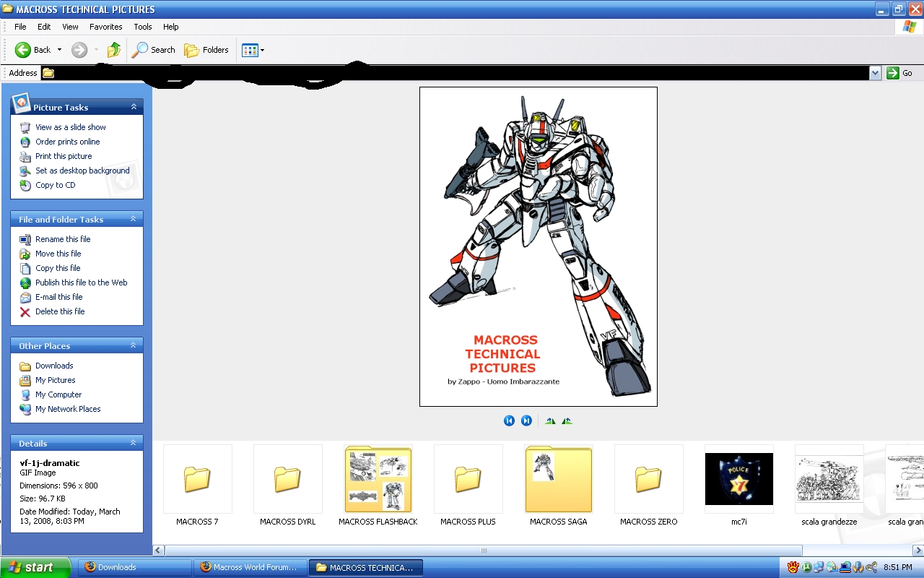Select the mc7i police badge thumbnail
Image resolution: width=924 pixels, height=578 pixels.
(x=738, y=479)
